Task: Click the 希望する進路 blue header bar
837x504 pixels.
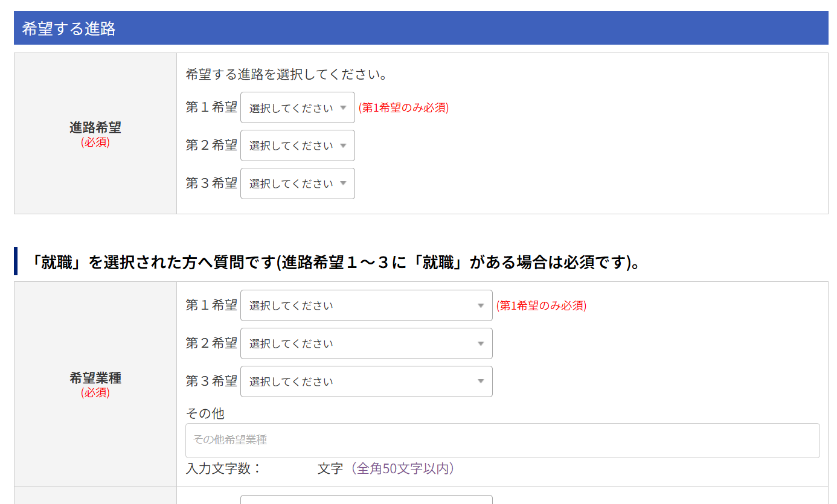Action: 420,28
